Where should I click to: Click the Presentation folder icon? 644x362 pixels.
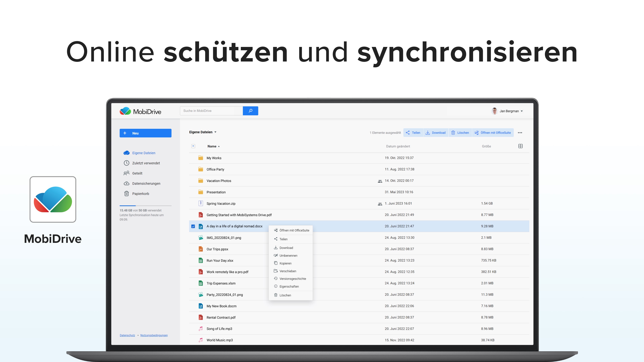point(201,192)
